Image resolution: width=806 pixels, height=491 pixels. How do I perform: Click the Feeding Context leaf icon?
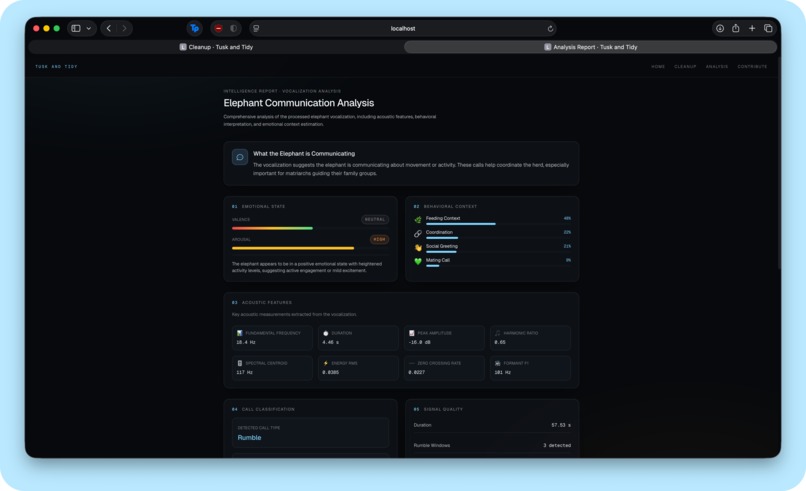(x=418, y=220)
